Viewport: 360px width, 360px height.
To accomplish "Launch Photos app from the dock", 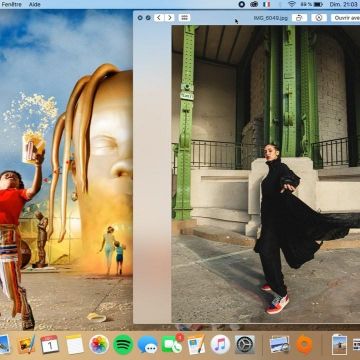I will point(99,344).
